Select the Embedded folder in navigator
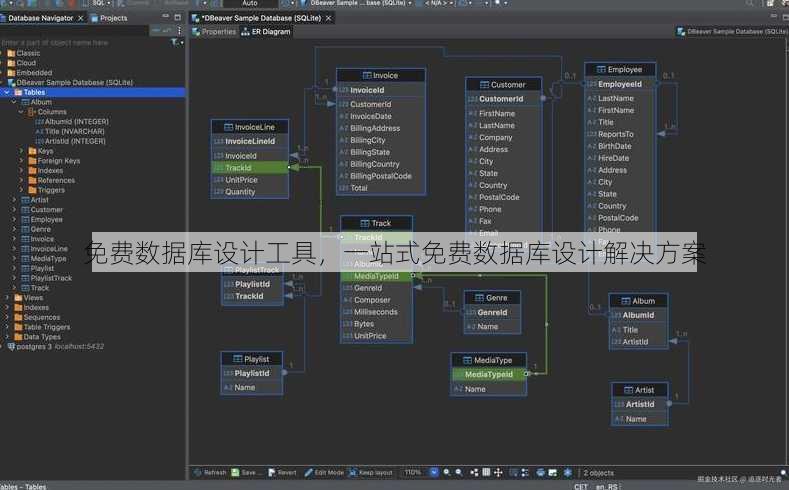Screen dimensions: 789x490 coord(30,73)
